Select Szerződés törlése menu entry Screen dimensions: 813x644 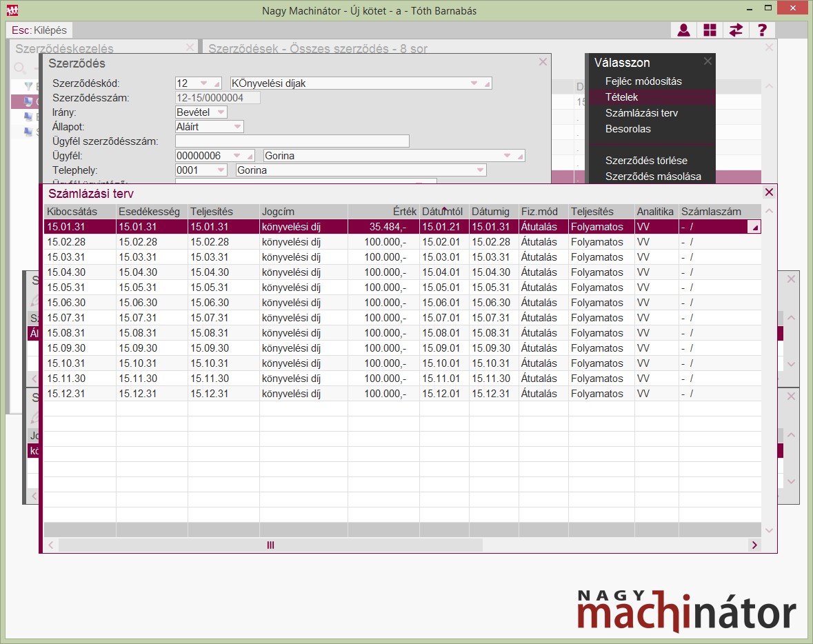(645, 161)
